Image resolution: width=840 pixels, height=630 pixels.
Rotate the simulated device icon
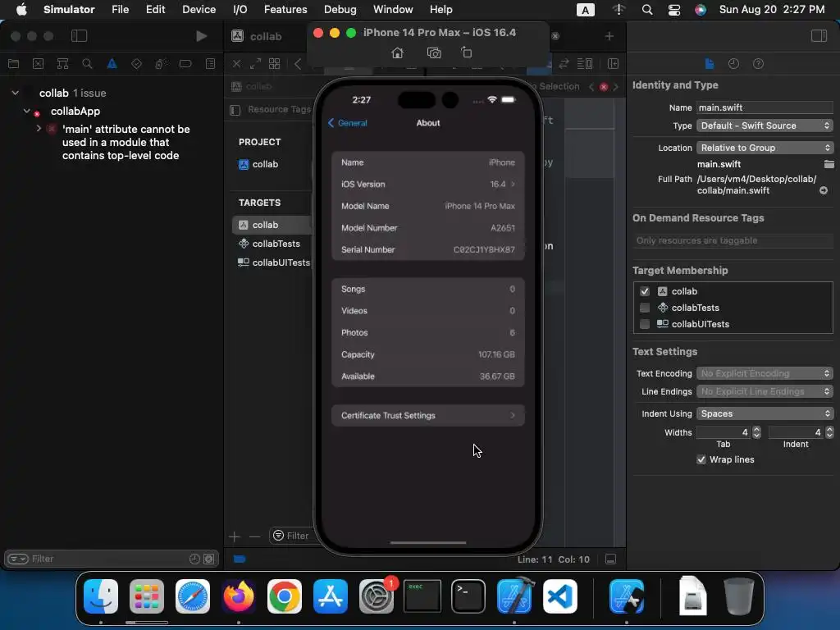click(467, 52)
